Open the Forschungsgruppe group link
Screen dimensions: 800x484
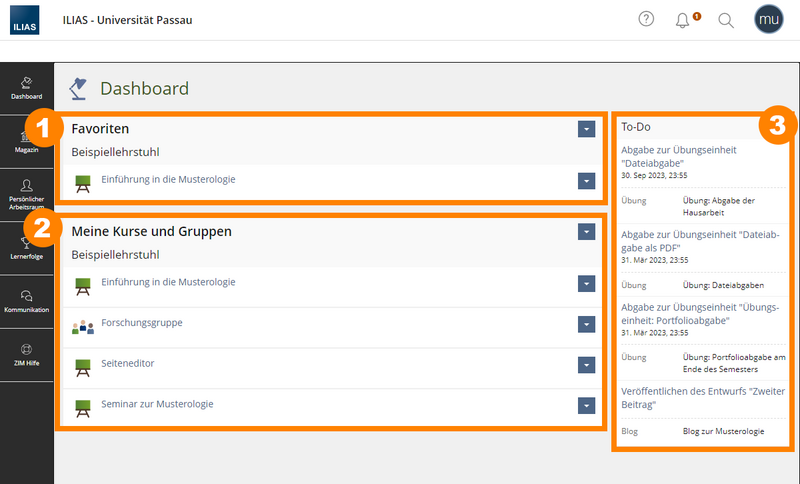[x=142, y=323]
